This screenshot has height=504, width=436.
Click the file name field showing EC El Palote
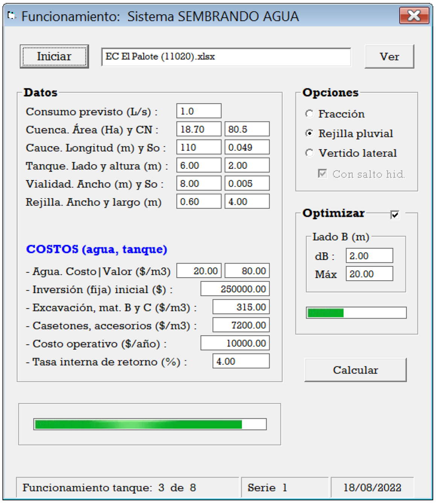coord(226,57)
